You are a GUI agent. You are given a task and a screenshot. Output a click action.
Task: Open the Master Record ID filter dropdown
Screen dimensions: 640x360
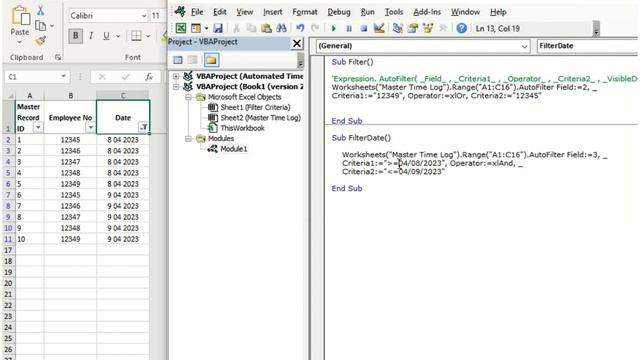[38, 128]
